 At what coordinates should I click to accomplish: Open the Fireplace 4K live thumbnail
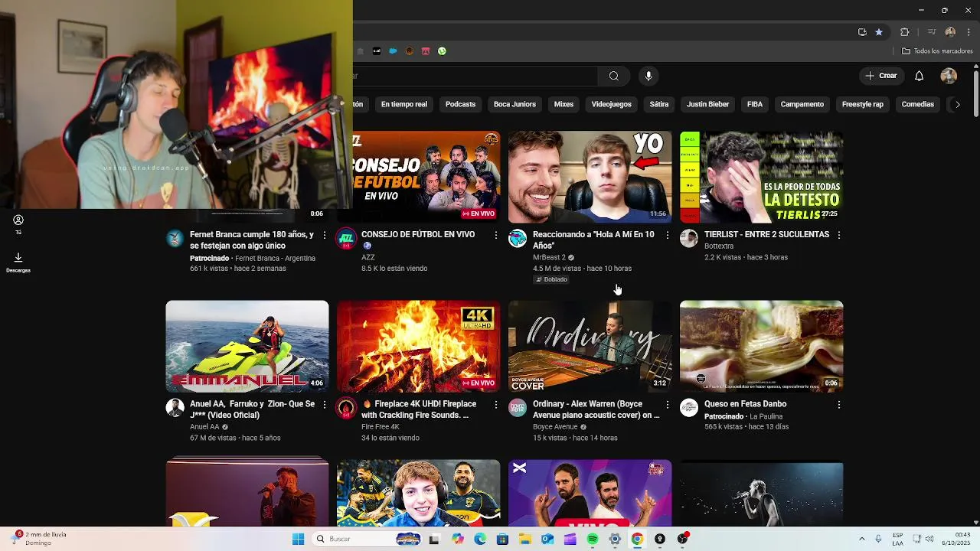pos(418,346)
